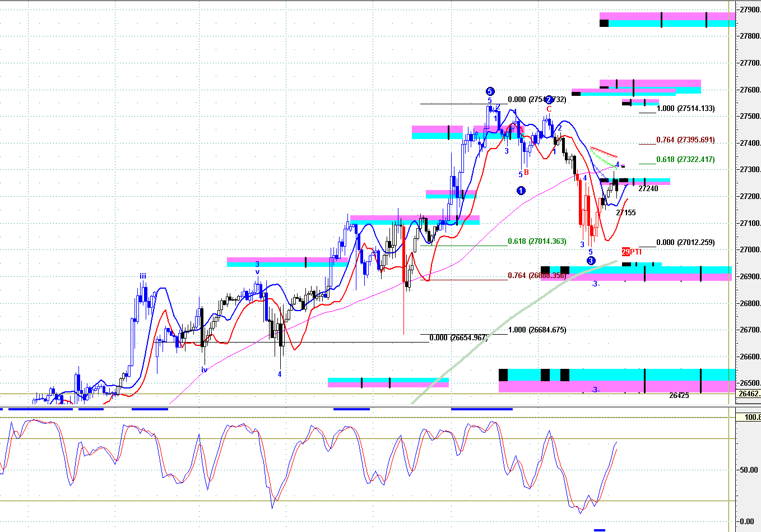Click 27400 on the price axis
This screenshot has height=532, width=761.
pyautogui.click(x=750, y=143)
